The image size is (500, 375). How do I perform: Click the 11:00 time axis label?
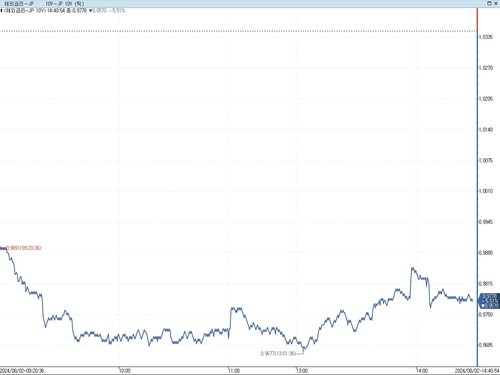[234, 371]
